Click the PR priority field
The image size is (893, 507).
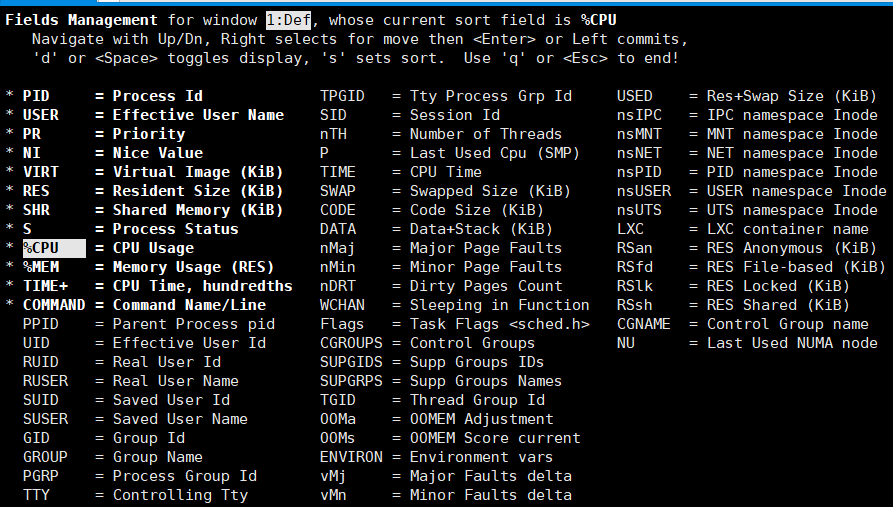(x=31, y=134)
